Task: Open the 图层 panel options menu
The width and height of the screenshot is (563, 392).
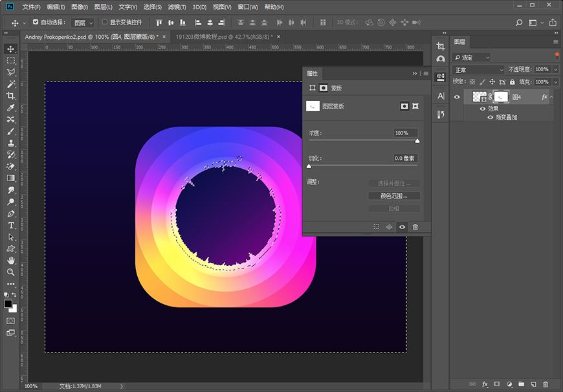Action: coord(556,42)
